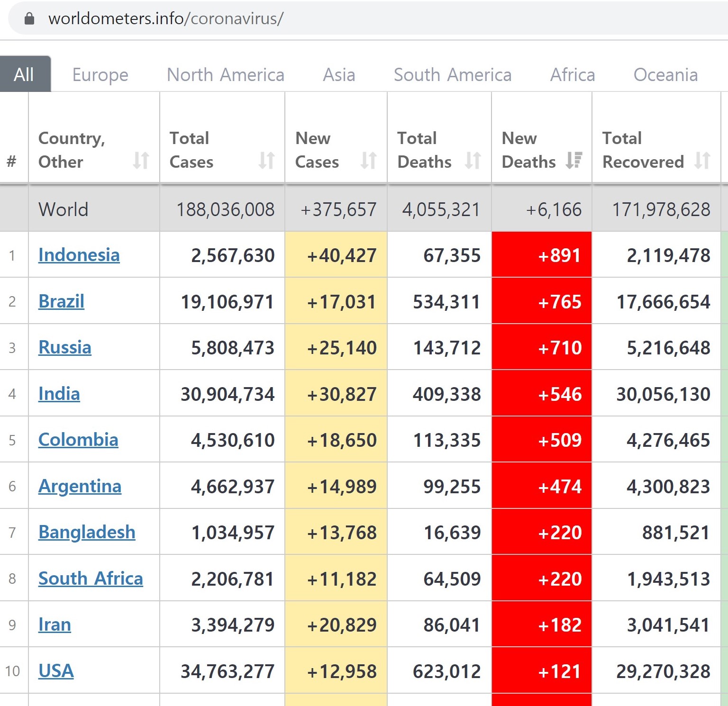Click the # rank column header

12,161
